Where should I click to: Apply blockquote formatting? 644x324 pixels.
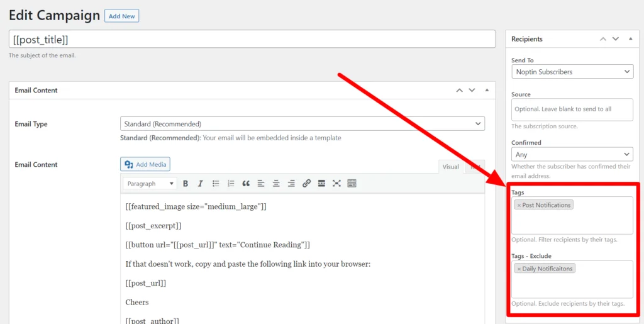click(x=246, y=184)
